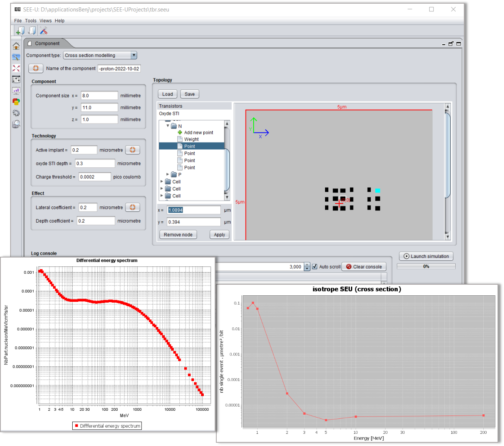The image size is (504, 446).
Task: Click the Clear console button
Action: pyautogui.click(x=364, y=267)
